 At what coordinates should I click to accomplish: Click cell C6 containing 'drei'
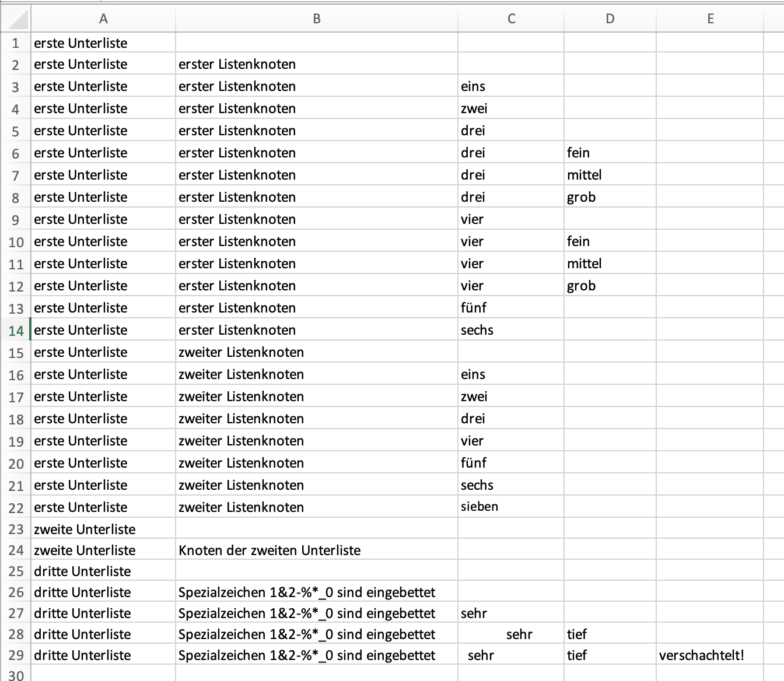pyautogui.click(x=511, y=152)
